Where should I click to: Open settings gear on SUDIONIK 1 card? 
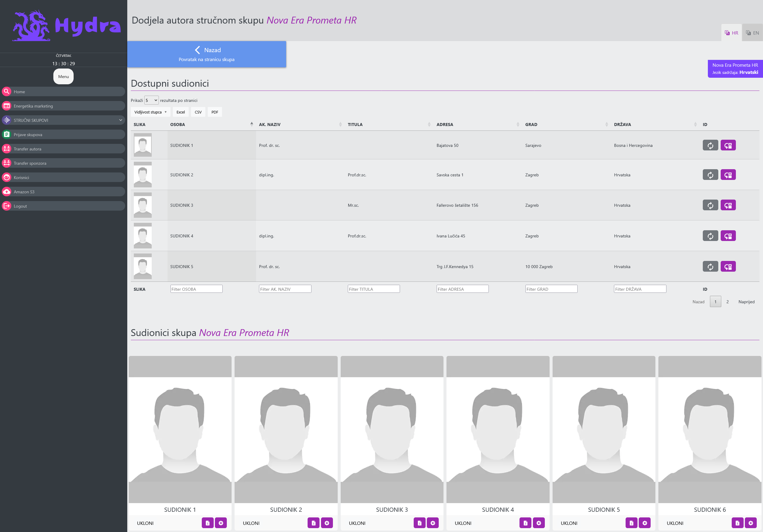pos(221,523)
